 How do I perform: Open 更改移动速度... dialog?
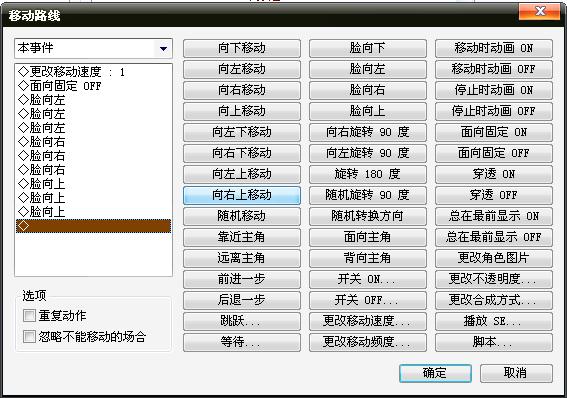368,321
